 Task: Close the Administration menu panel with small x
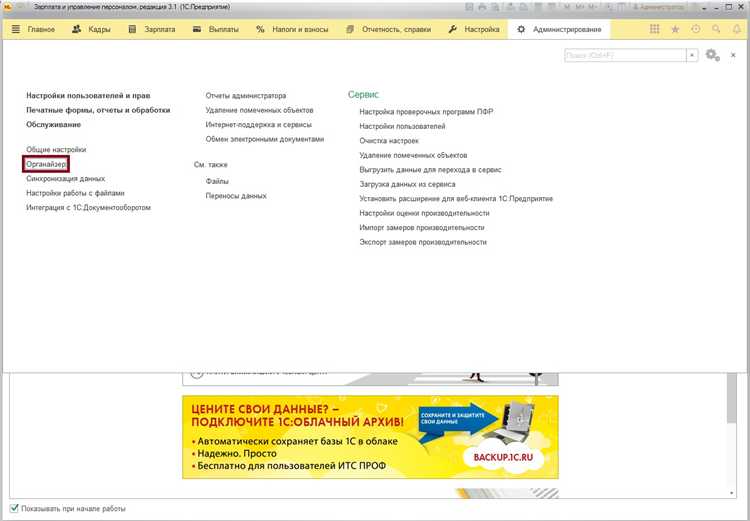coord(733,55)
